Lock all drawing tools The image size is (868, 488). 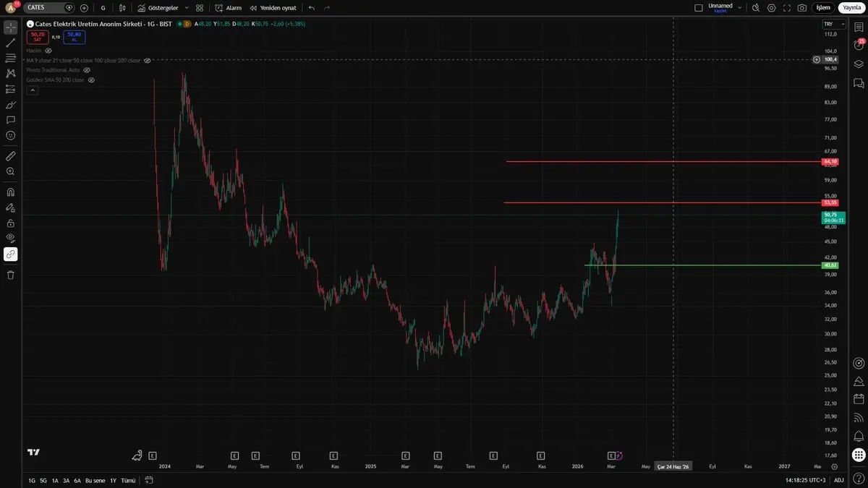[x=11, y=223]
